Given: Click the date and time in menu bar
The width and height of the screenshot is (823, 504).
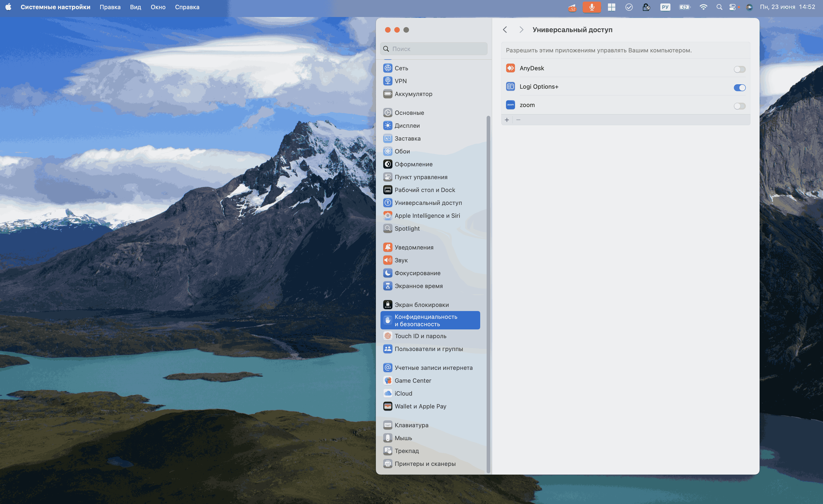Looking at the screenshot, I should [787, 7].
